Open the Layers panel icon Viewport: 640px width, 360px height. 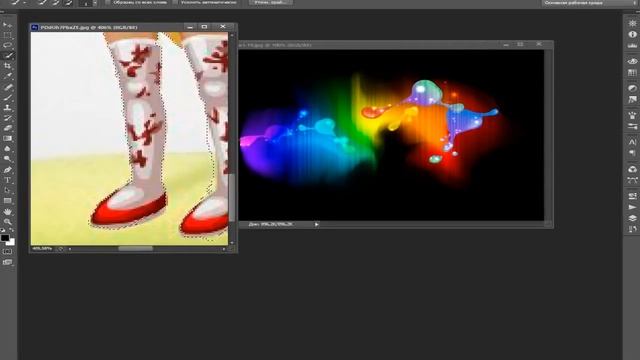click(x=632, y=218)
